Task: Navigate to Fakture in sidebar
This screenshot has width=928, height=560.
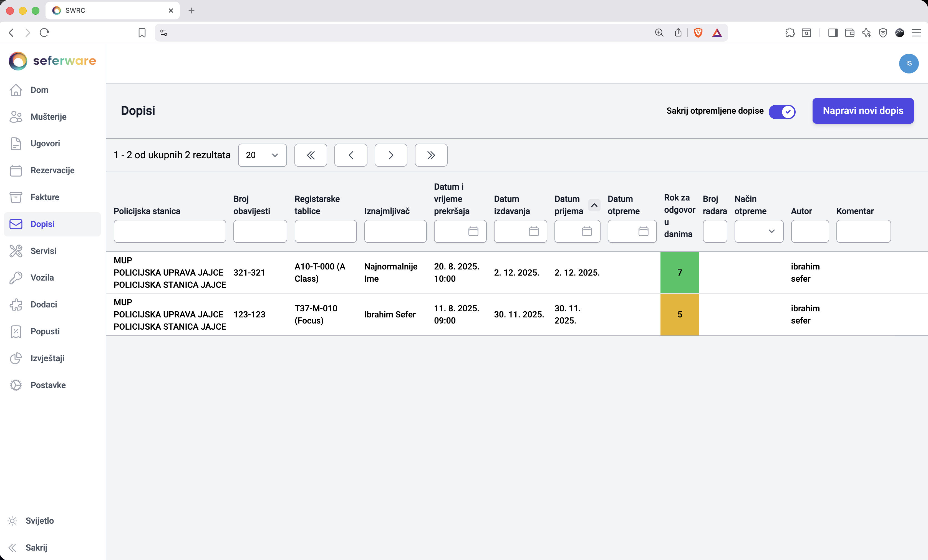Action: click(x=45, y=197)
